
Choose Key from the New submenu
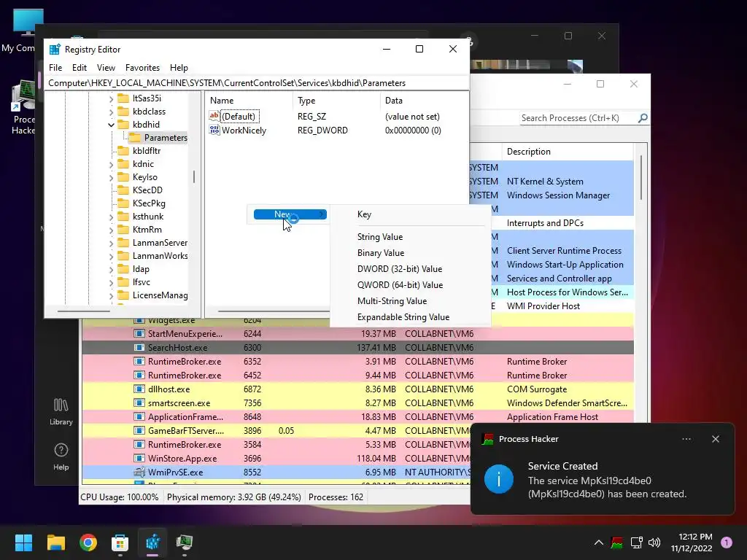[x=364, y=214]
